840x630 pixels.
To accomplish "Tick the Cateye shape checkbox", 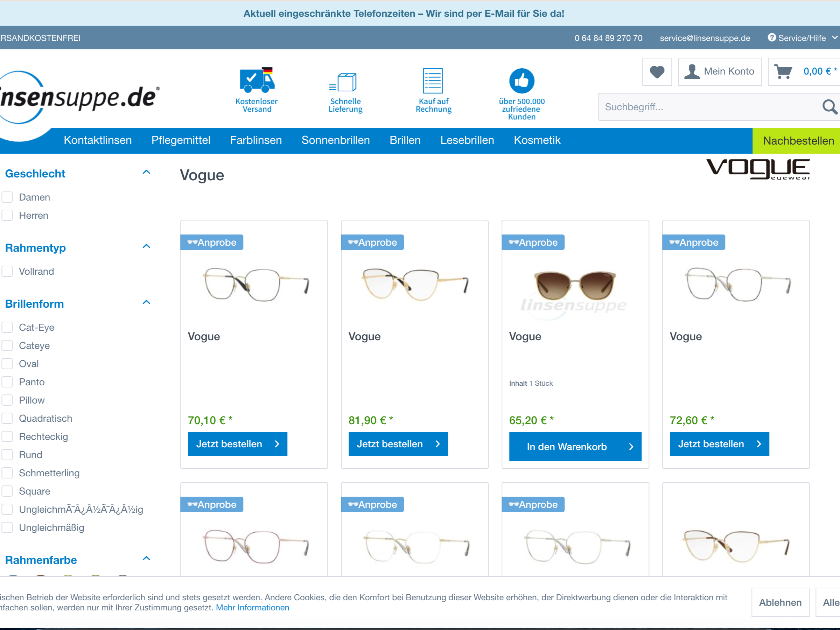I will click(7, 345).
